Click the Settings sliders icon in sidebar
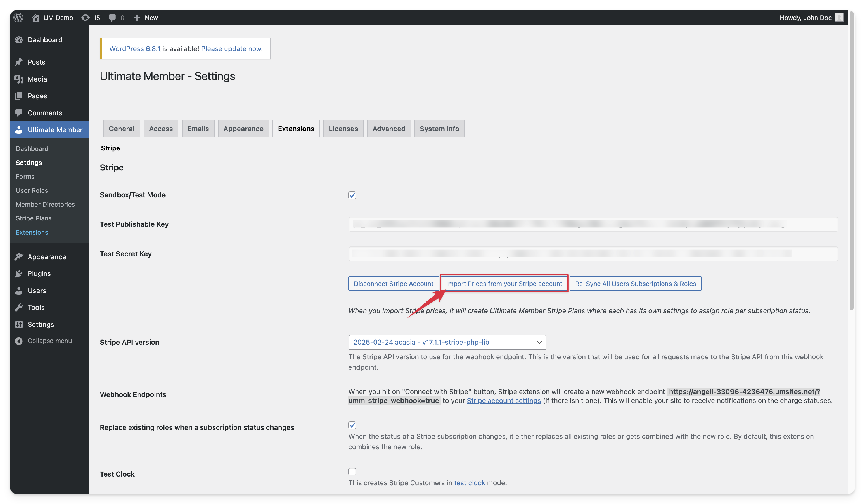Image resolution: width=865 pixels, height=504 pixels. click(x=19, y=324)
